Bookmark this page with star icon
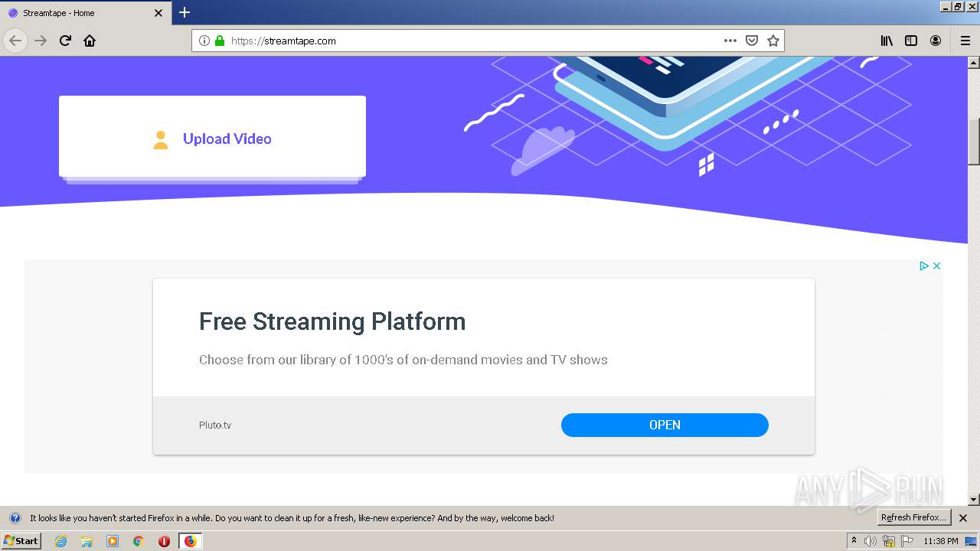 [x=773, y=41]
